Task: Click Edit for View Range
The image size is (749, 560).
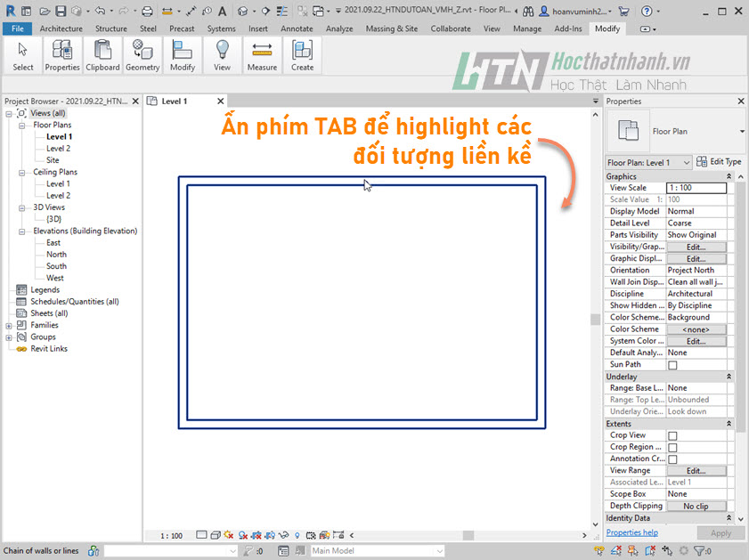Action: click(x=696, y=471)
